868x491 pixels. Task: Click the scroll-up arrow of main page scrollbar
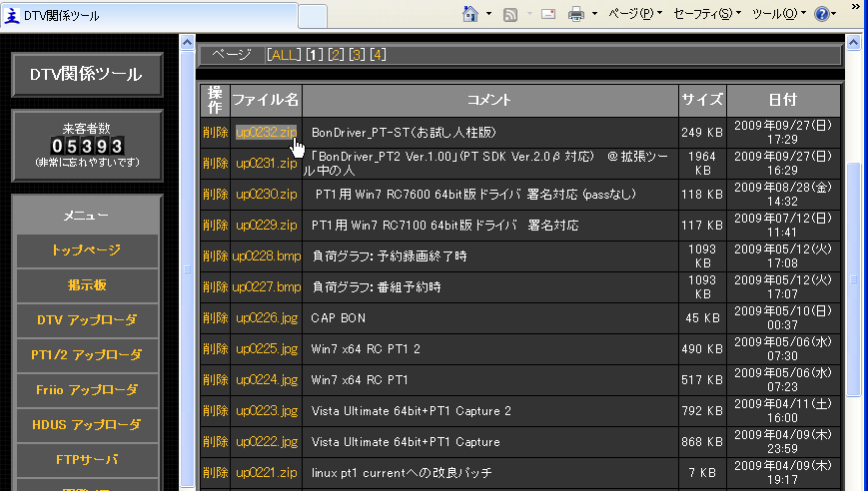pos(853,42)
